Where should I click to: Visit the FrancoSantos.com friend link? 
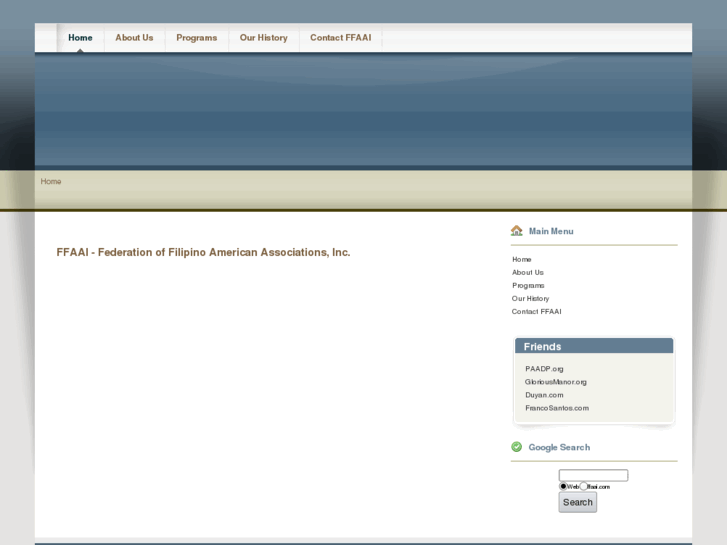[x=557, y=408]
